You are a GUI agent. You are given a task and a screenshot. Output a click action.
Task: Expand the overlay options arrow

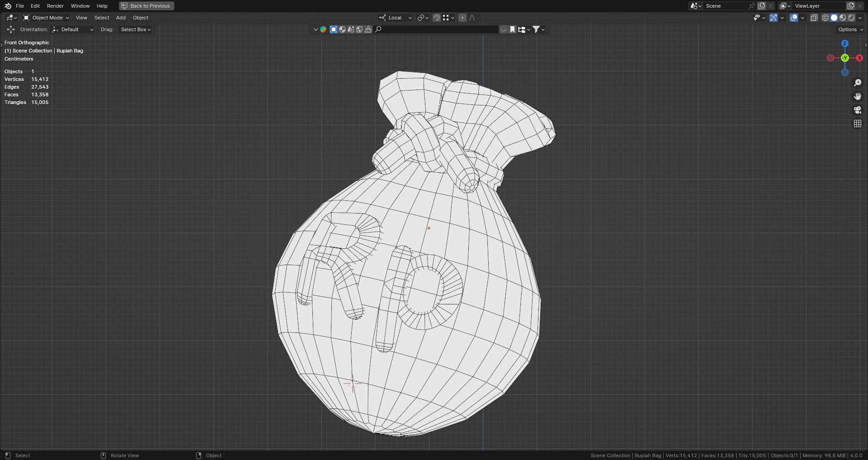(x=802, y=18)
